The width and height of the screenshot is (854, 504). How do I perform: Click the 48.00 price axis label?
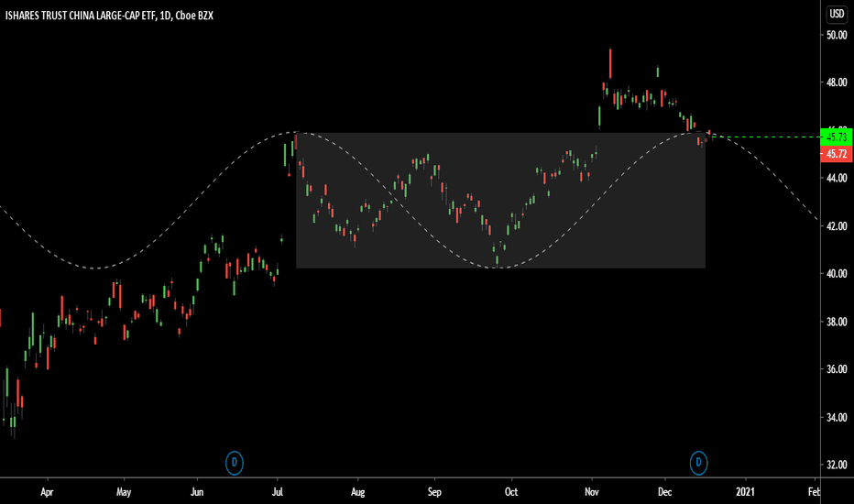pos(837,82)
